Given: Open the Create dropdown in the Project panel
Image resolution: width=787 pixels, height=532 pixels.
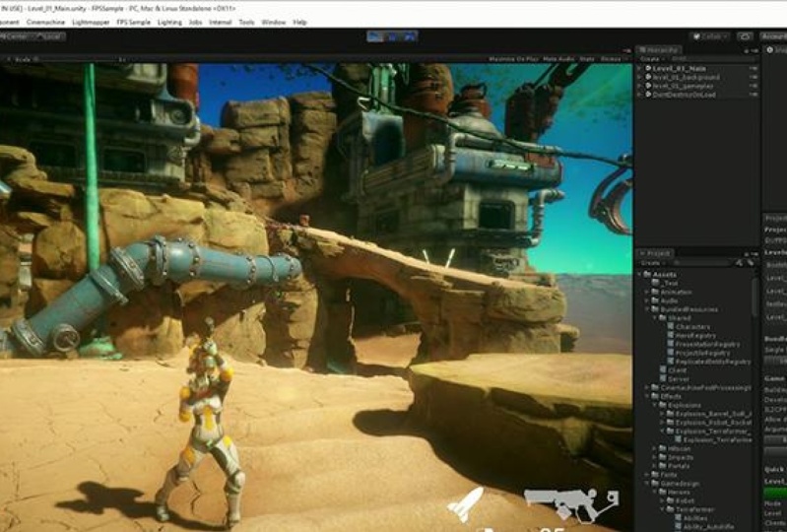Looking at the screenshot, I should click(651, 262).
